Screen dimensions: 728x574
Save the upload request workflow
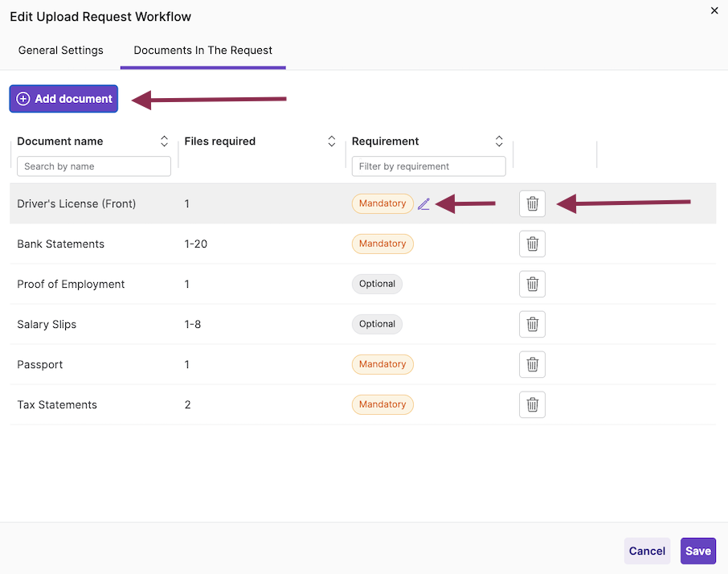click(697, 551)
